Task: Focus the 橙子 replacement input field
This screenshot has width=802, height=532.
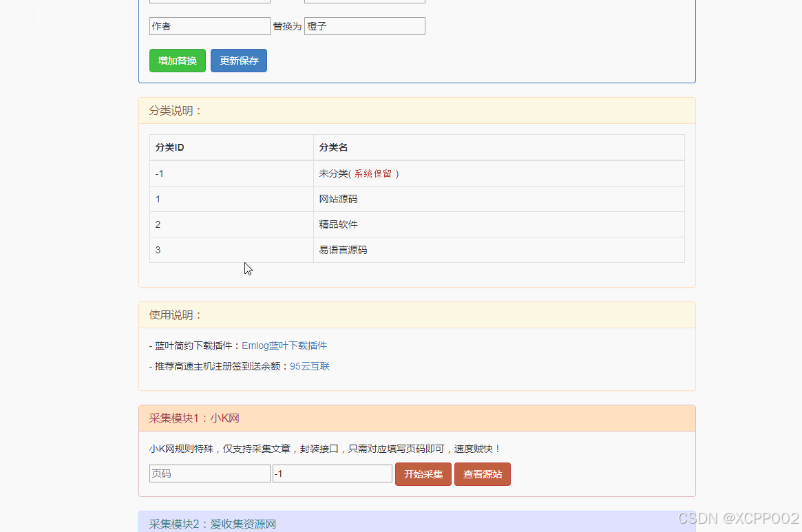Action: [365, 26]
